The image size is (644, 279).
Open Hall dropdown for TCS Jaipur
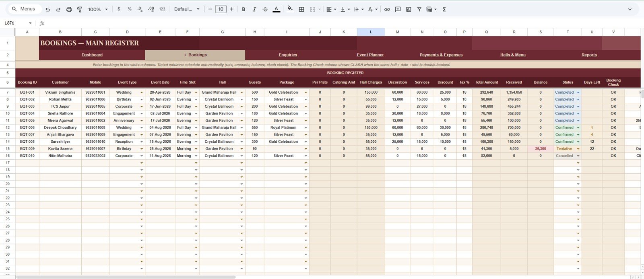[242, 107]
